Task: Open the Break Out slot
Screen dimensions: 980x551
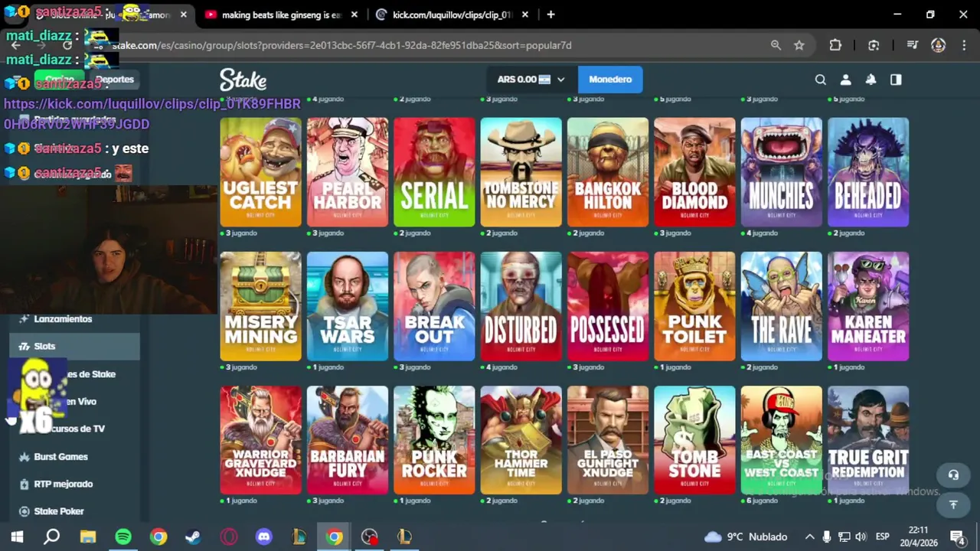Action: pos(434,306)
